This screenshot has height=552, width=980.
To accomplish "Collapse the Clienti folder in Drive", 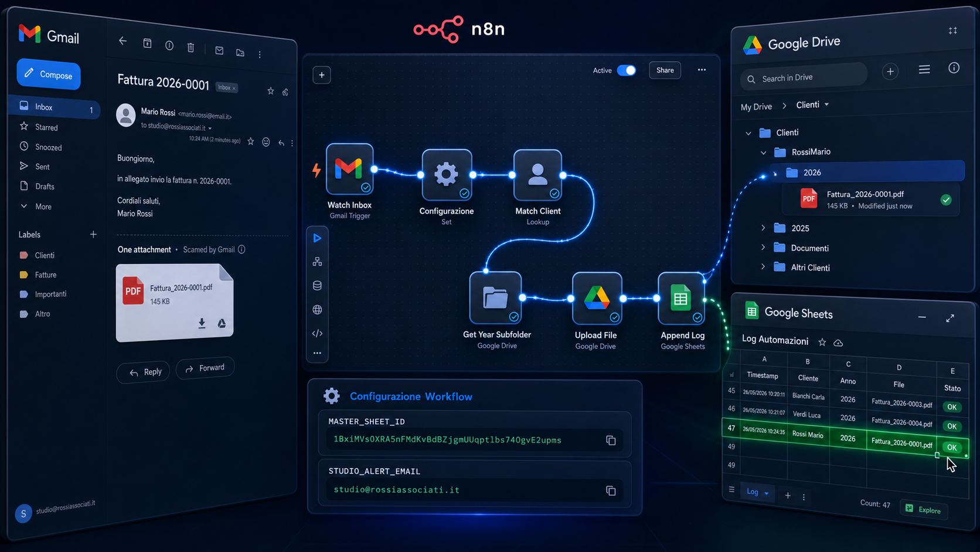I will pos(748,133).
